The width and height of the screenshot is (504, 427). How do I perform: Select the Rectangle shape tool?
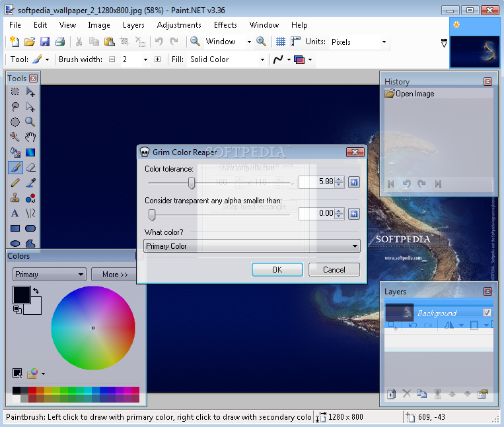[15, 228]
